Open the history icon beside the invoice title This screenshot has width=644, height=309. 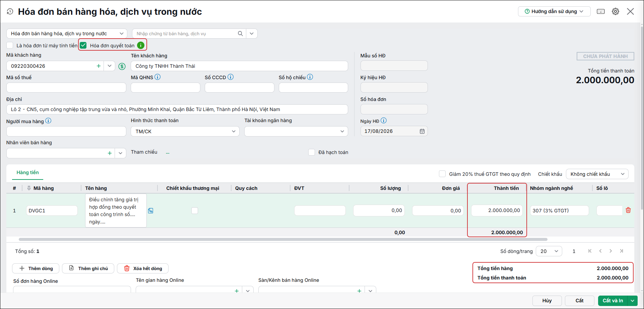(x=10, y=11)
